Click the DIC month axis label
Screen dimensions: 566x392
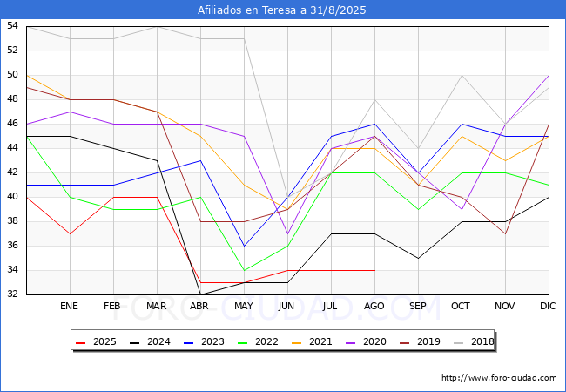pyautogui.click(x=548, y=306)
